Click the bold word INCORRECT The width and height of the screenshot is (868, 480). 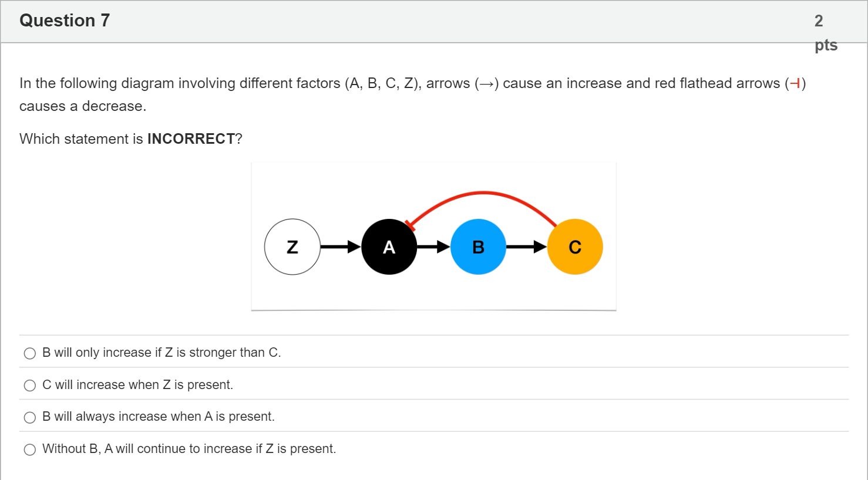[191, 139]
